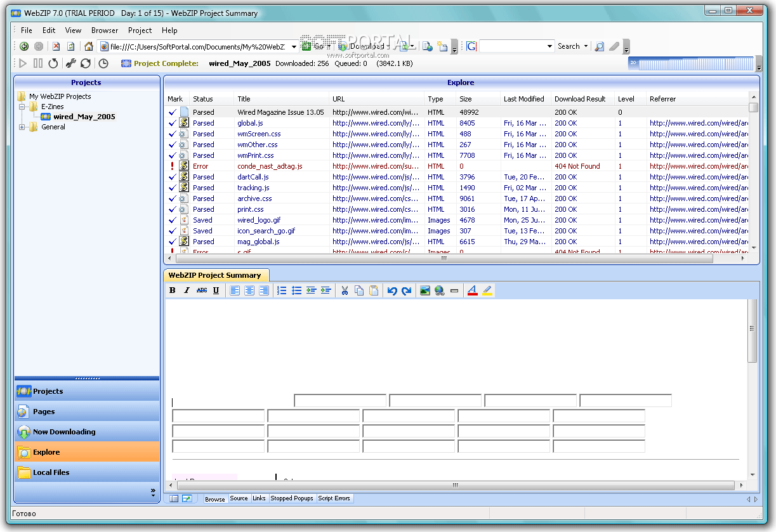
Task: Click the bandwidth meter bar at top right
Action: [691, 63]
